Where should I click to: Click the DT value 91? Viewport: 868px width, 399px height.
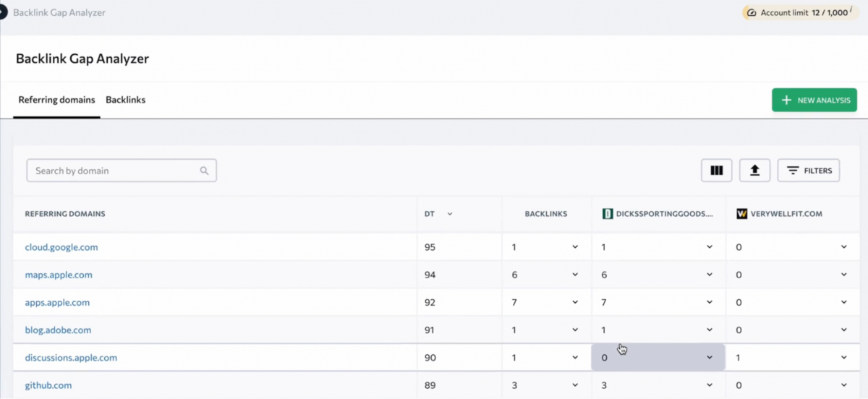[430, 330]
